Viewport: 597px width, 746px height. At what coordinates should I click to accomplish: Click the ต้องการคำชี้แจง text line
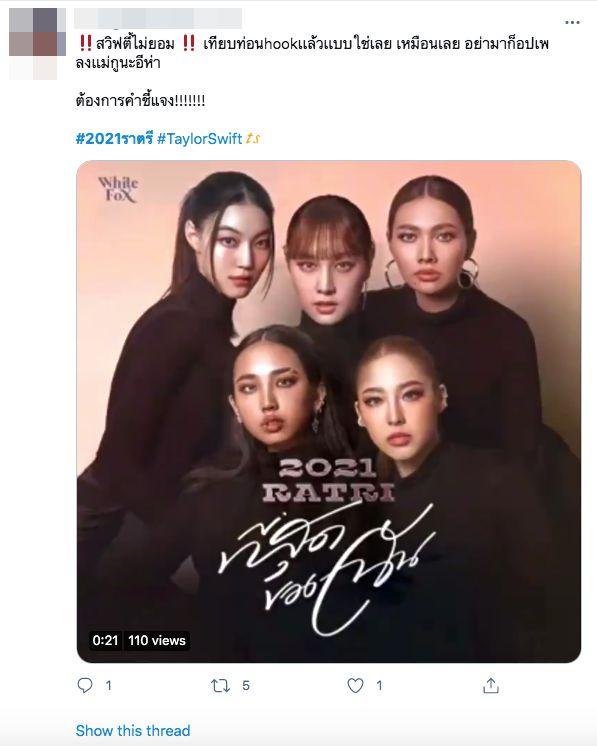click(140, 101)
